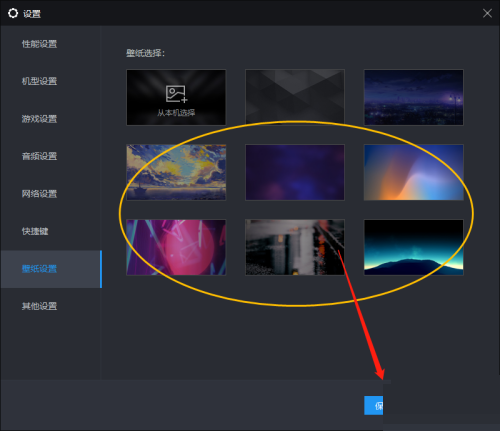
Task: Select the 网络设置 network settings tab
Action: tap(39, 194)
